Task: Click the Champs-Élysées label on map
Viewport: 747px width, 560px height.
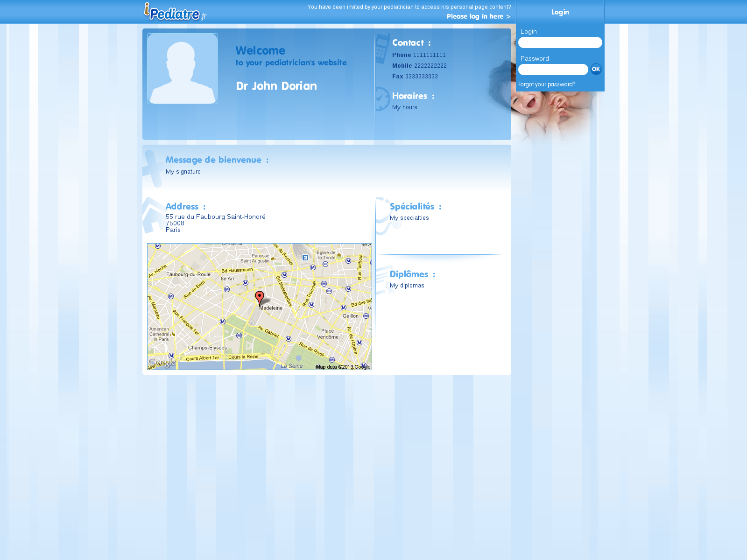Action: tap(207, 348)
